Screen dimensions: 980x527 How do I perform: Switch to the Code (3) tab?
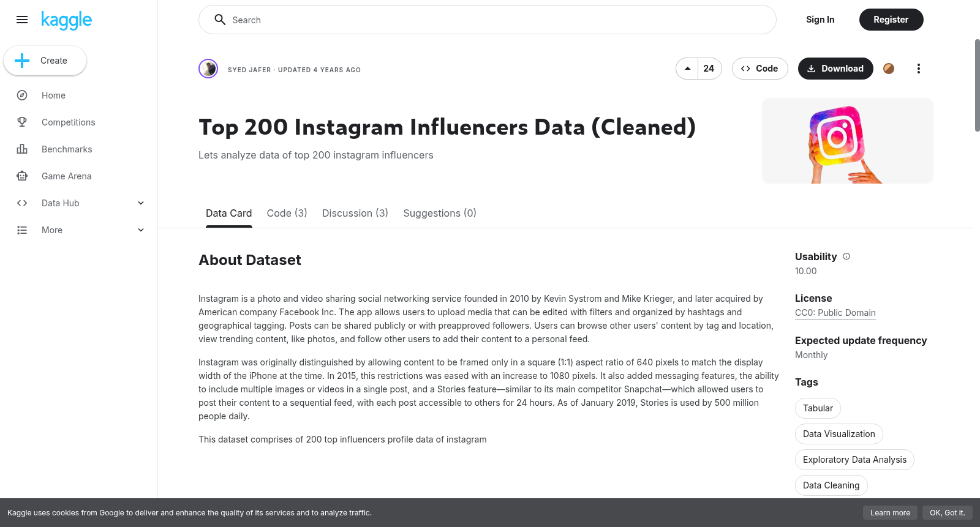click(287, 213)
